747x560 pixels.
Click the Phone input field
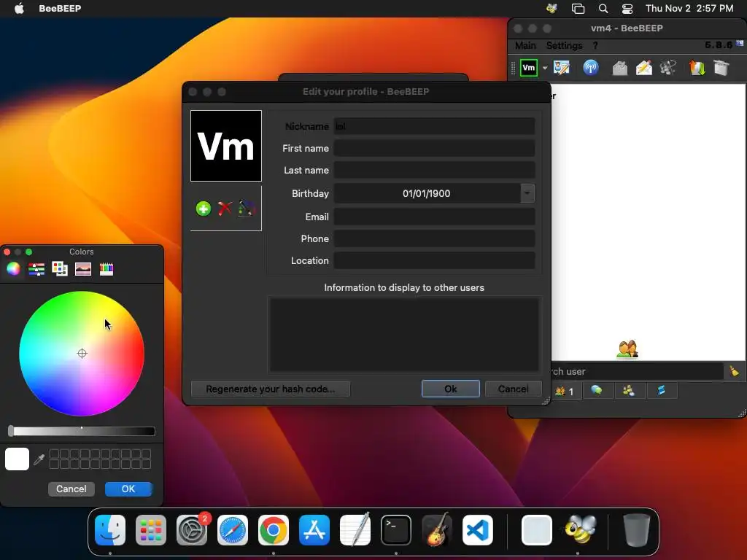coord(434,239)
